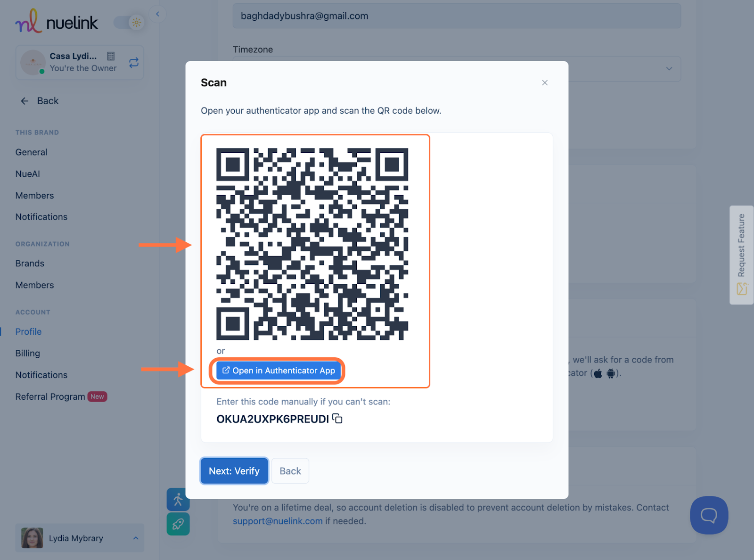Close the Scan dialog
The image size is (754, 560).
[x=545, y=83]
